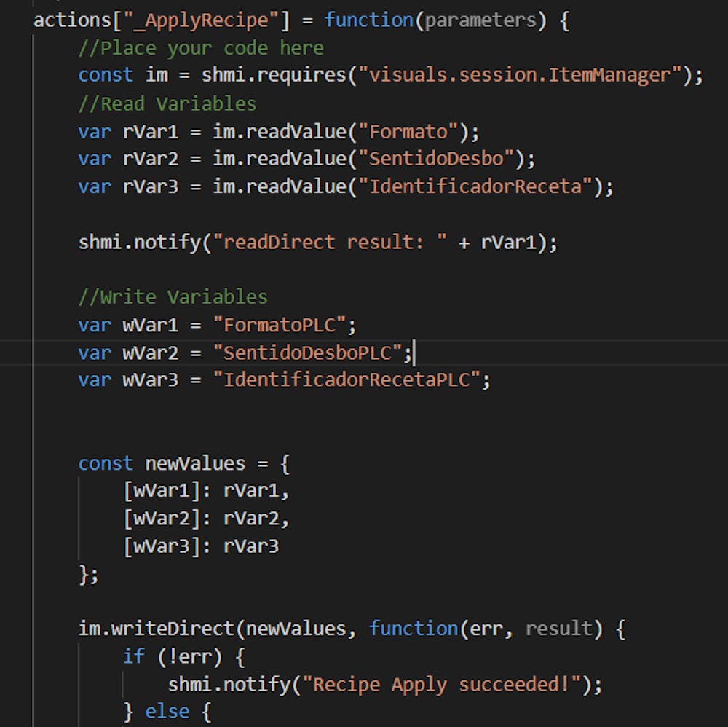This screenshot has height=727, width=728.
Task: Click the comment "//Read Variables"
Action: pyautogui.click(x=167, y=103)
